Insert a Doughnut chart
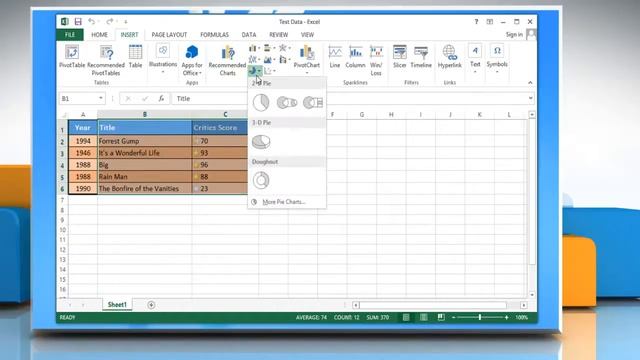Screen dimensions: 640x360 tap(261, 180)
